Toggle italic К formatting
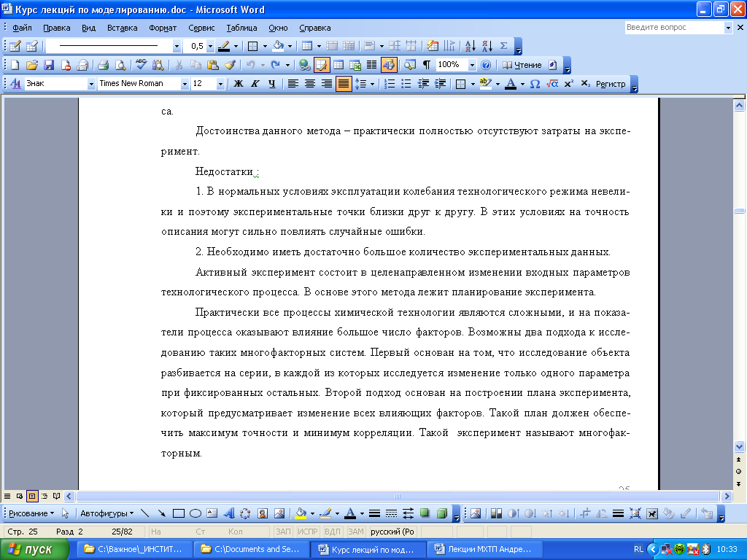 click(255, 84)
